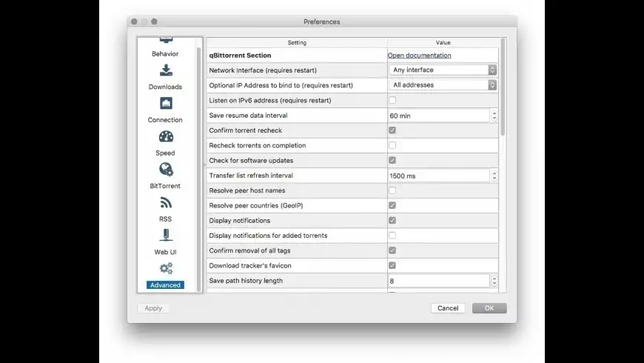Open the Speed gauge icon
Screen dimensions: 644x363
tap(166, 136)
